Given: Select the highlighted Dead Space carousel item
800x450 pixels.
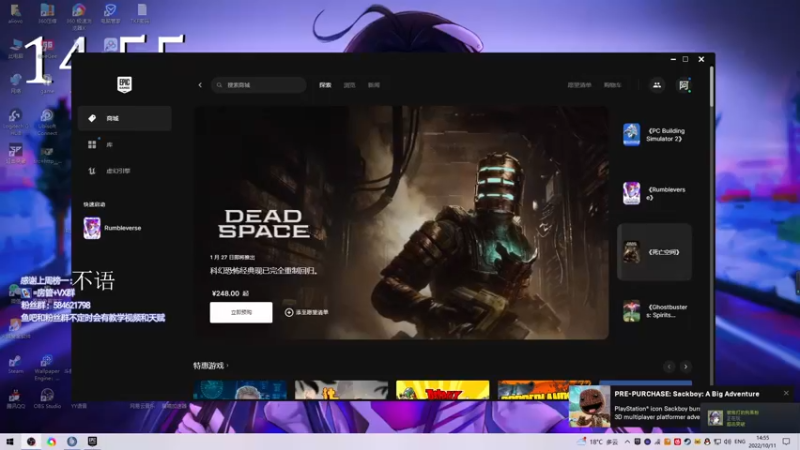Looking at the screenshot, I should click(x=655, y=252).
